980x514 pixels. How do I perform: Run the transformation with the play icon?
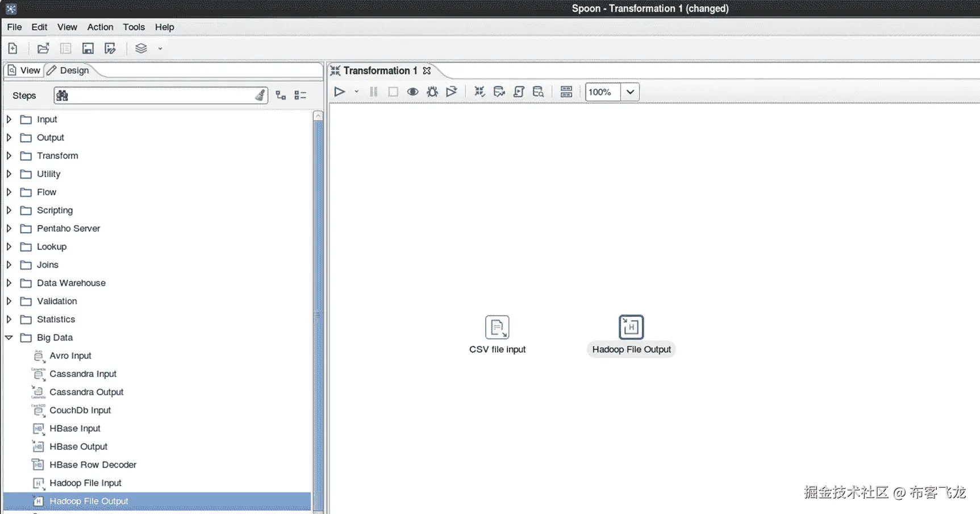coord(340,92)
